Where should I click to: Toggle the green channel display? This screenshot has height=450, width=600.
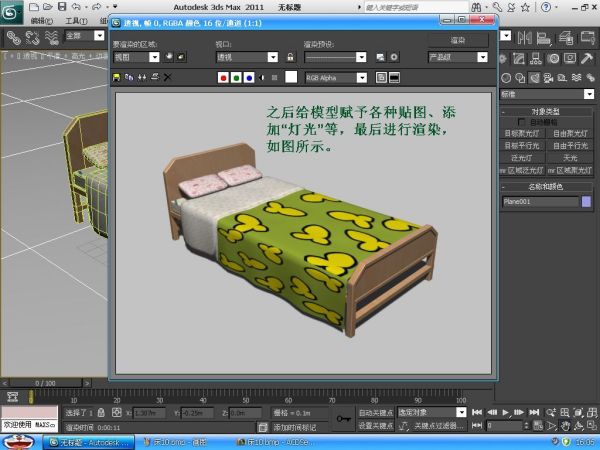point(236,78)
